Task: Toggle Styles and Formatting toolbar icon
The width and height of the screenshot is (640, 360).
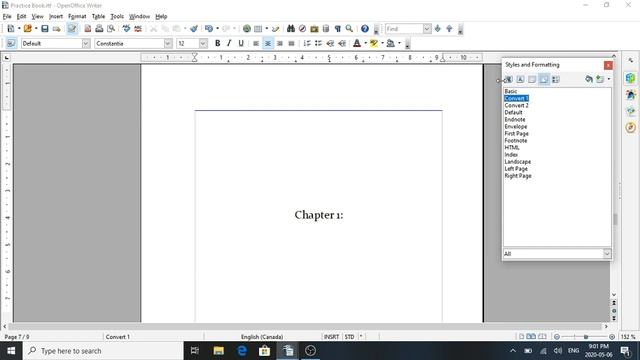Action: (11, 43)
